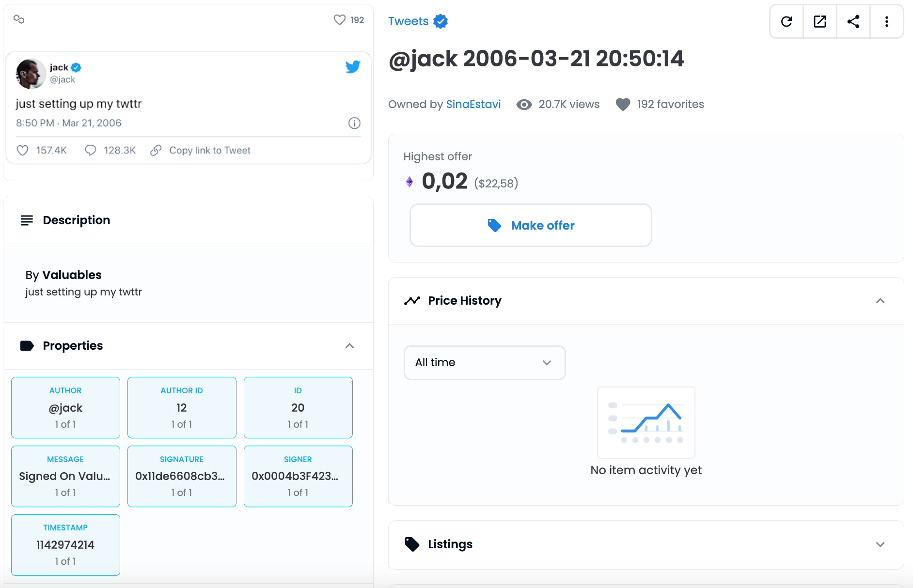The height and width of the screenshot is (588, 913).
Task: Click the Ethereum diamond icon
Action: click(x=409, y=182)
